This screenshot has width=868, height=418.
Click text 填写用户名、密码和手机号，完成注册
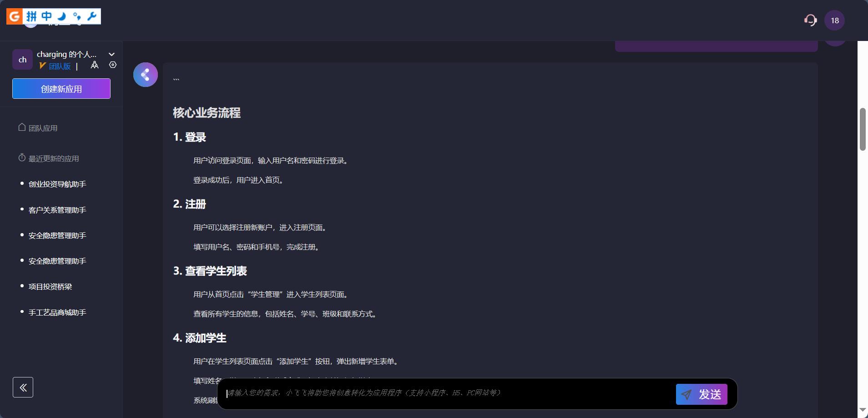[x=257, y=247]
